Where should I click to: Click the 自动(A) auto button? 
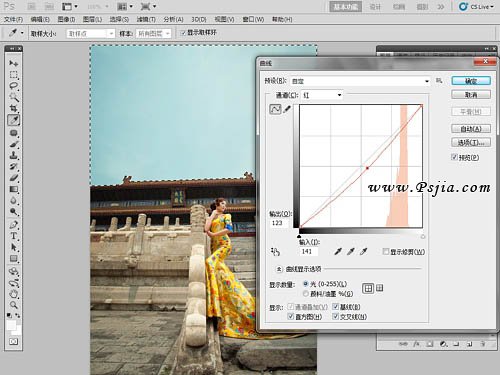471,129
